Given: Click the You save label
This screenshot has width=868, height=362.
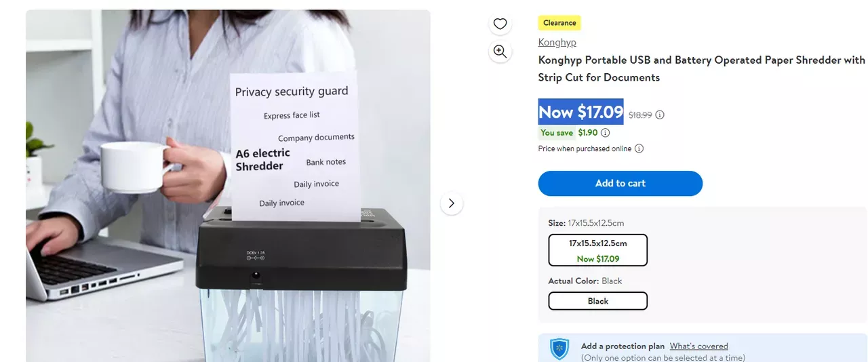Looking at the screenshot, I should 557,133.
